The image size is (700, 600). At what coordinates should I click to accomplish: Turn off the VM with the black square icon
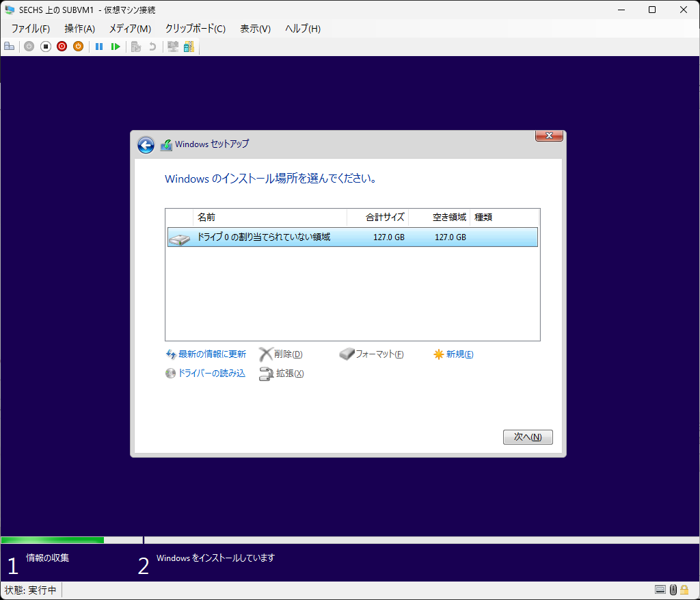point(46,47)
